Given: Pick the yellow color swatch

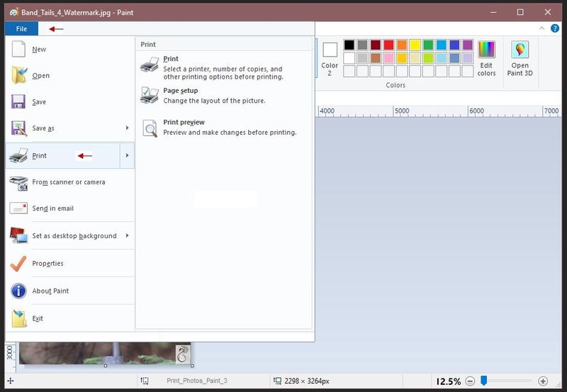Looking at the screenshot, I should (x=415, y=45).
